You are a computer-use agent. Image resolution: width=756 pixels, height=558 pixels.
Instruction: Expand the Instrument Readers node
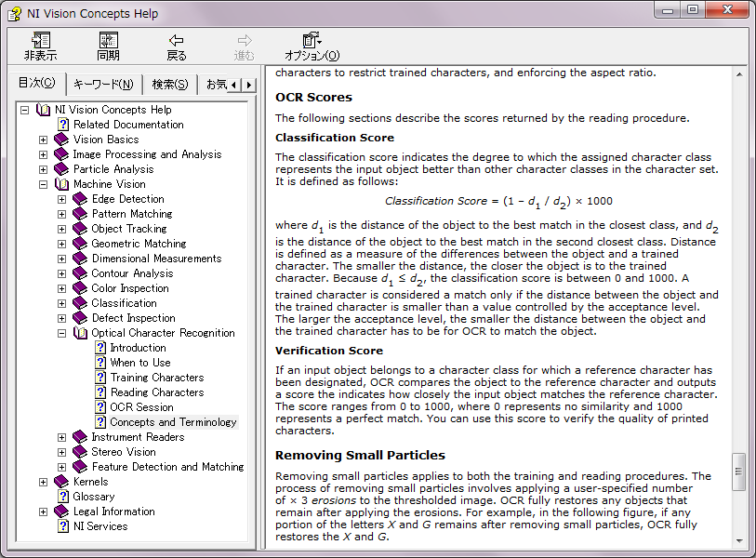(61, 437)
